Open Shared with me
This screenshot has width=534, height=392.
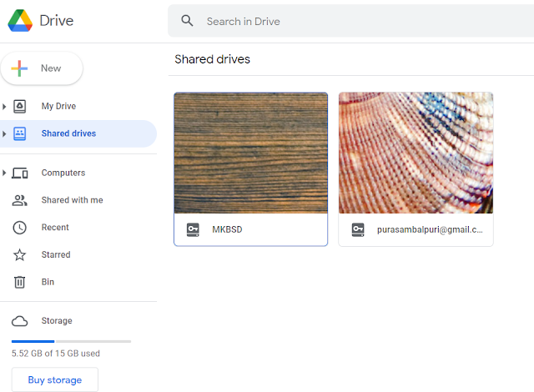[72, 200]
